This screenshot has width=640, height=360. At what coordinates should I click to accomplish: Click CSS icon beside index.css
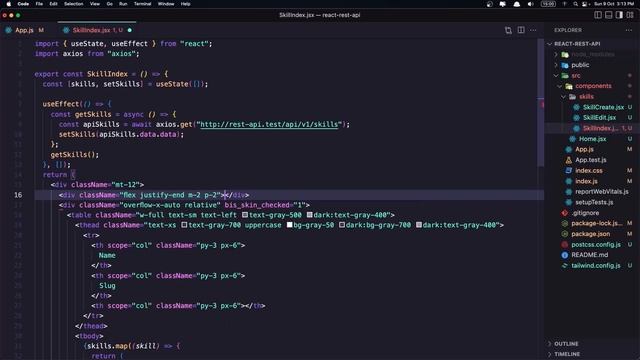569,171
